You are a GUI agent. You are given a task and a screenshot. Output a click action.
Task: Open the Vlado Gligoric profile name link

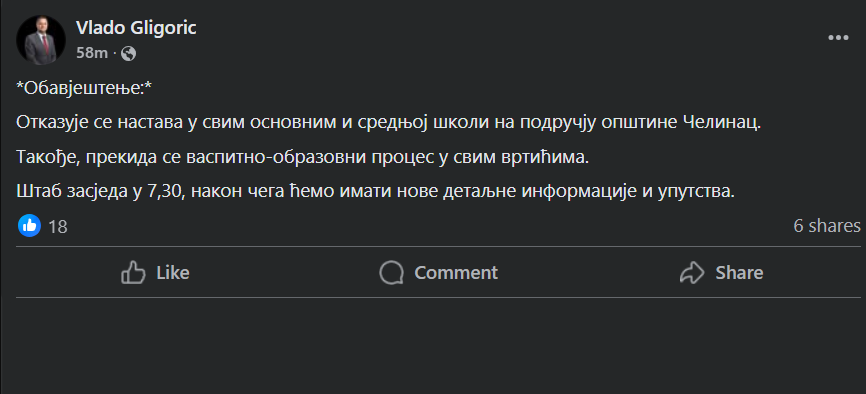click(x=136, y=28)
